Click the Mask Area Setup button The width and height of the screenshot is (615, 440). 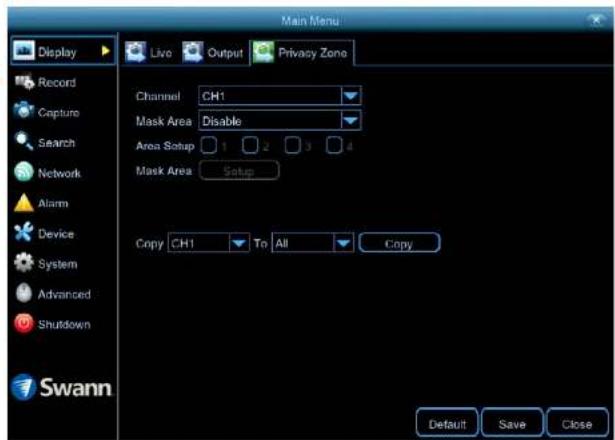point(239,171)
